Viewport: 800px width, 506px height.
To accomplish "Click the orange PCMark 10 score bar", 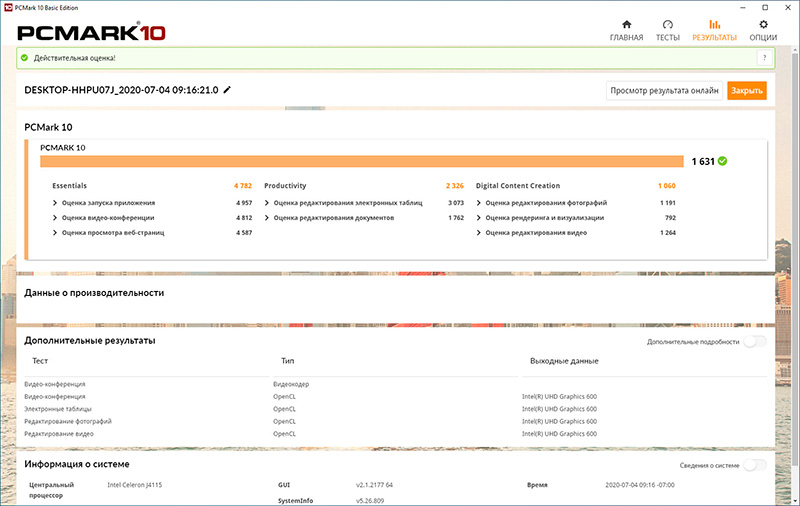I will [x=362, y=161].
